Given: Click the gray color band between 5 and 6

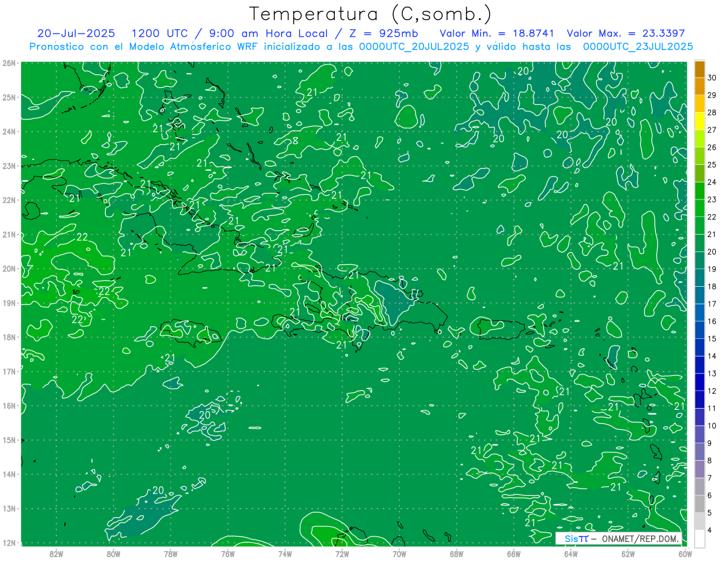Looking at the screenshot, I should point(699,504).
